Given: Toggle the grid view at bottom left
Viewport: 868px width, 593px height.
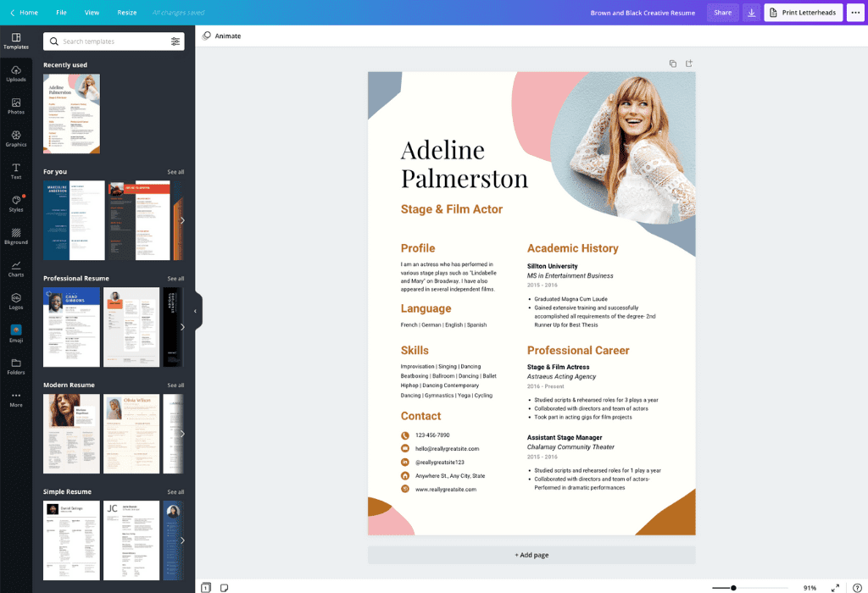Looking at the screenshot, I should click(204, 587).
